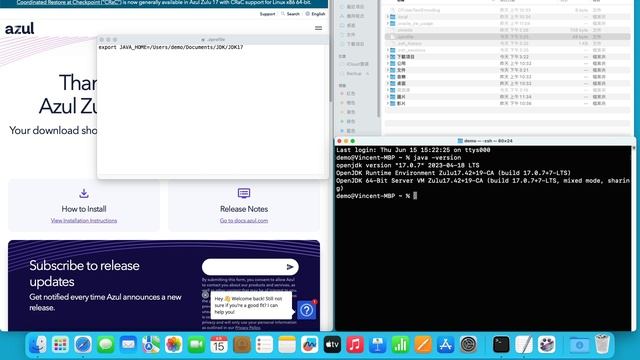
Task: Open TextEdit from the Dock
Action: click(524, 345)
